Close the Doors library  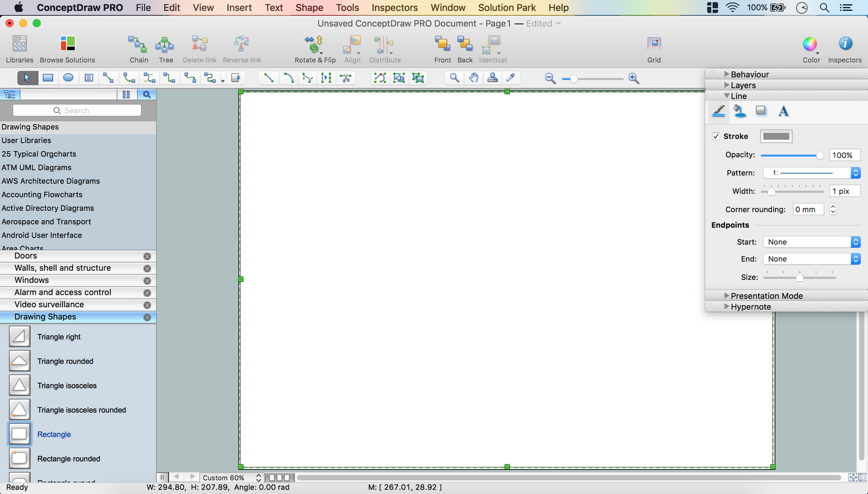tap(147, 256)
